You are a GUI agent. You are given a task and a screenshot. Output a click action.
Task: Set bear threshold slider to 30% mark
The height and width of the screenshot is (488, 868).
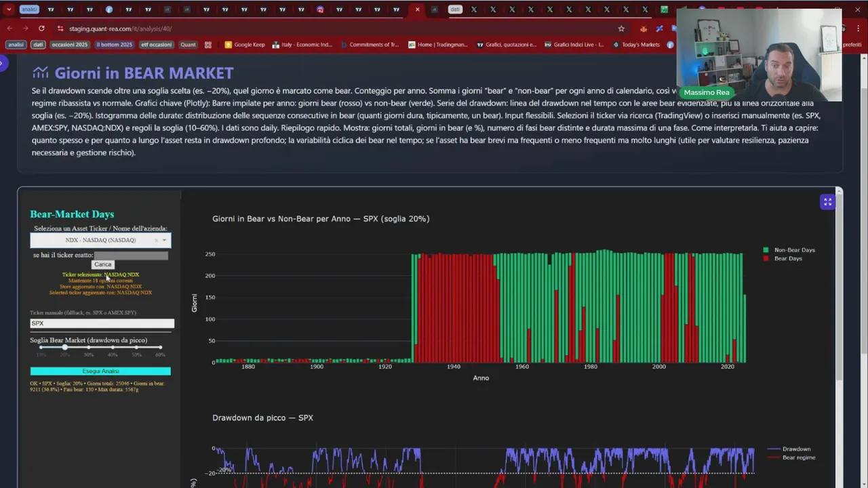[x=89, y=348]
